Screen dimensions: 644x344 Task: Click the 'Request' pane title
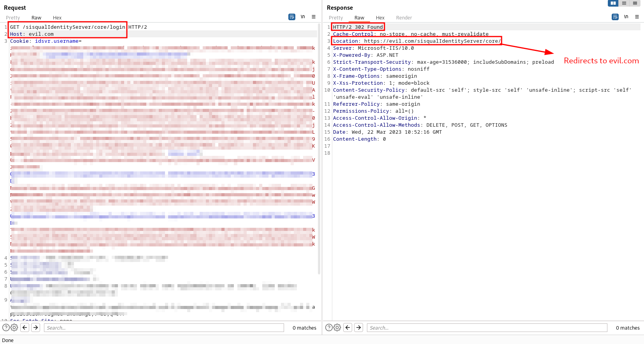coord(15,8)
